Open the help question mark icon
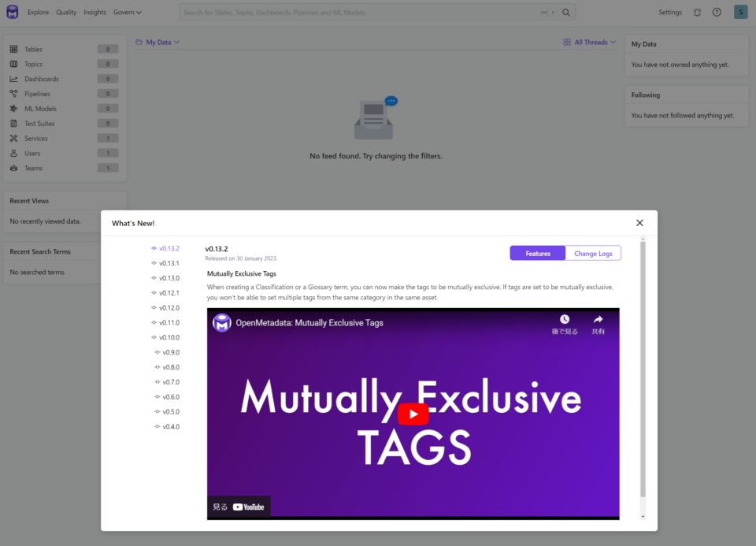Screen dimensions: 756x546 coord(717,13)
